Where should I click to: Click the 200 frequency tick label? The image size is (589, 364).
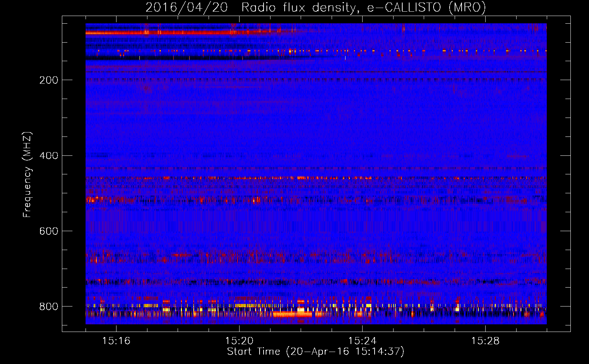pos(49,80)
